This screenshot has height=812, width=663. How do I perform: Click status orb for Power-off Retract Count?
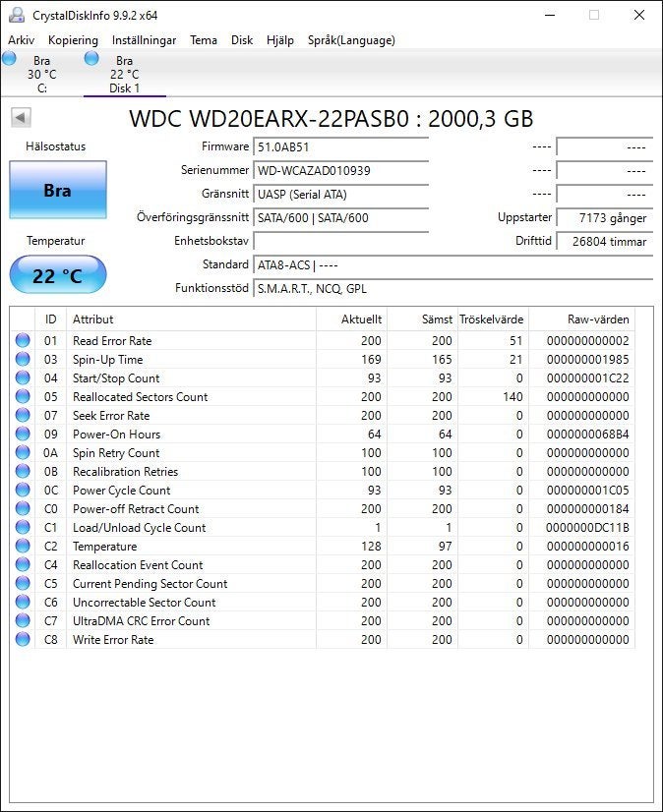(x=23, y=508)
